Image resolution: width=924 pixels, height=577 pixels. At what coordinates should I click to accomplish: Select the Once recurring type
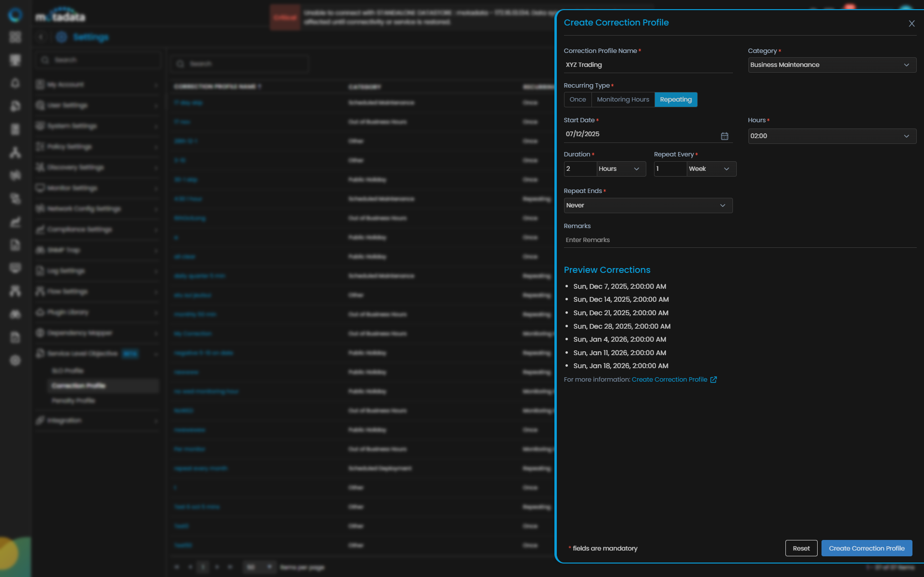point(577,100)
